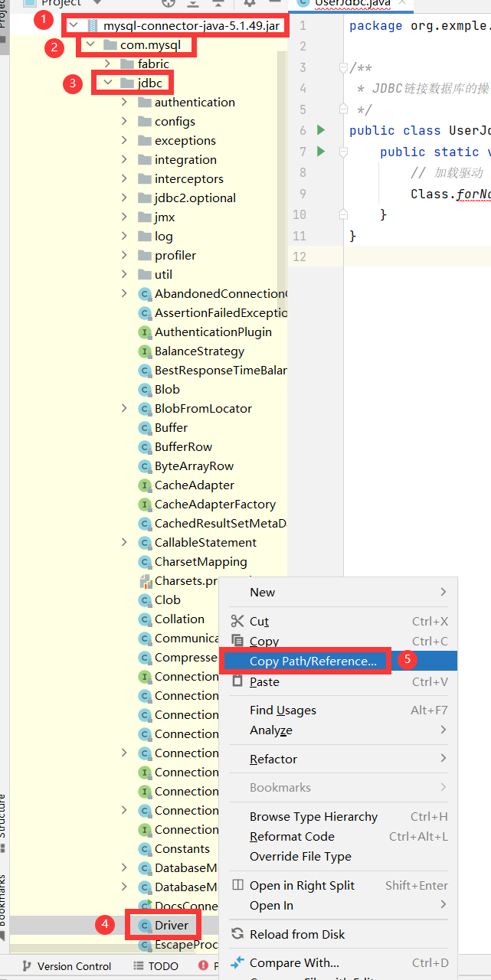
Task: Run main method from gutter arrow on line 7
Action: pos(321,151)
